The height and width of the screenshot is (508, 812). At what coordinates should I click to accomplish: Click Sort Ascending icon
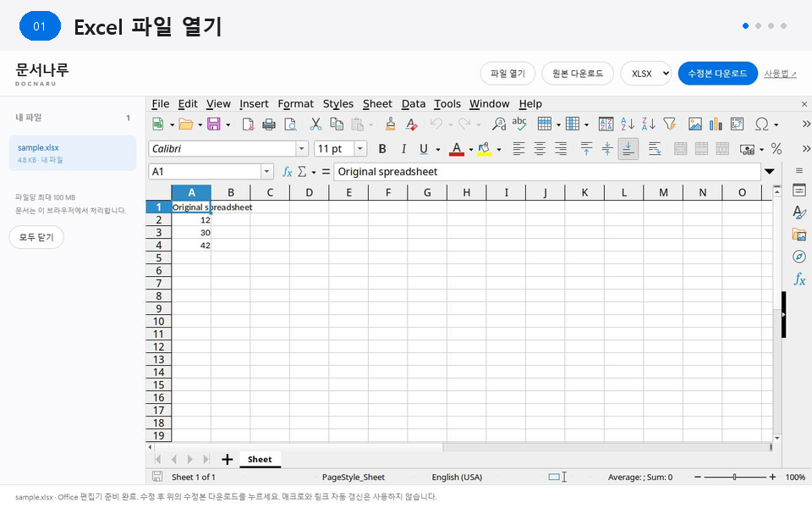(x=628, y=124)
